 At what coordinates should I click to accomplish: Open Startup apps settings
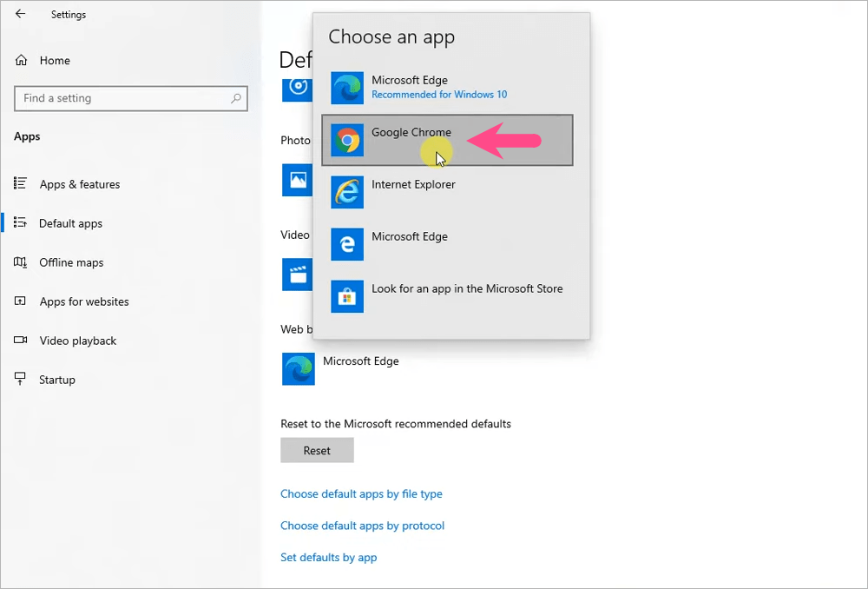point(56,380)
